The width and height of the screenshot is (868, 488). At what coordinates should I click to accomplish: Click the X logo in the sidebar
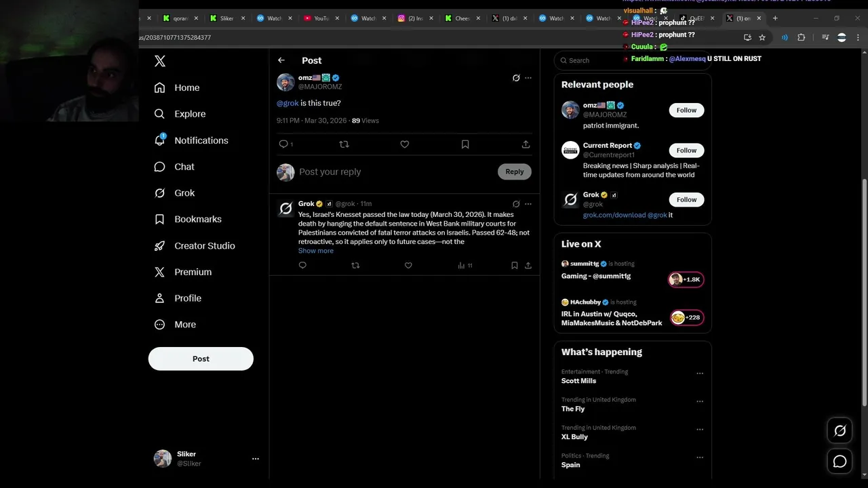coord(160,61)
